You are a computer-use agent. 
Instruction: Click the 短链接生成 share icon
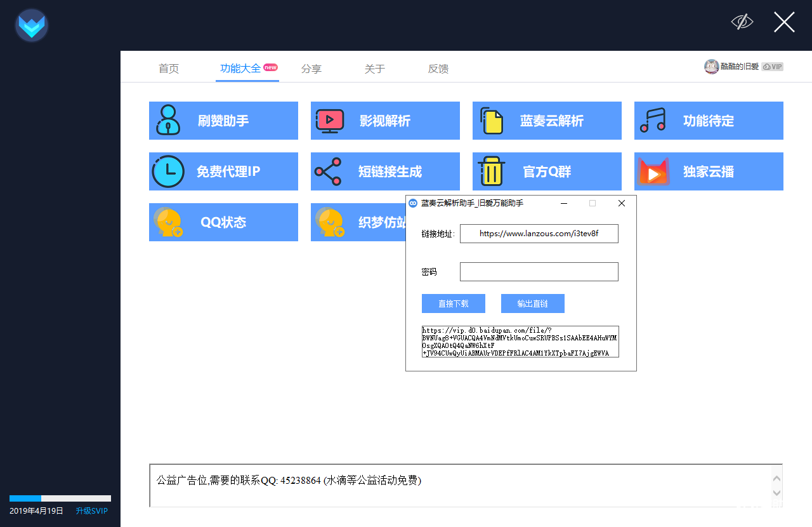[x=329, y=171]
